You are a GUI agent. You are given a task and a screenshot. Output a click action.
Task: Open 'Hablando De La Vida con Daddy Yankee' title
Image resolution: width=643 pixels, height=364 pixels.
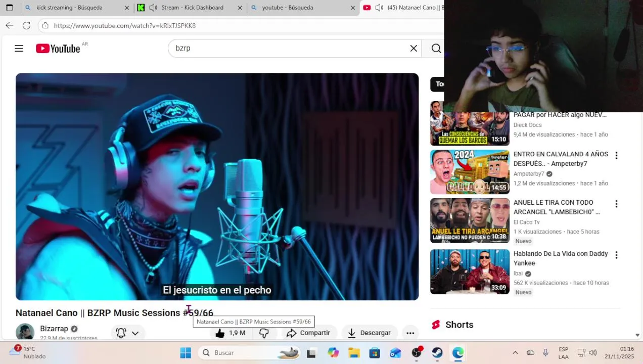point(561,258)
